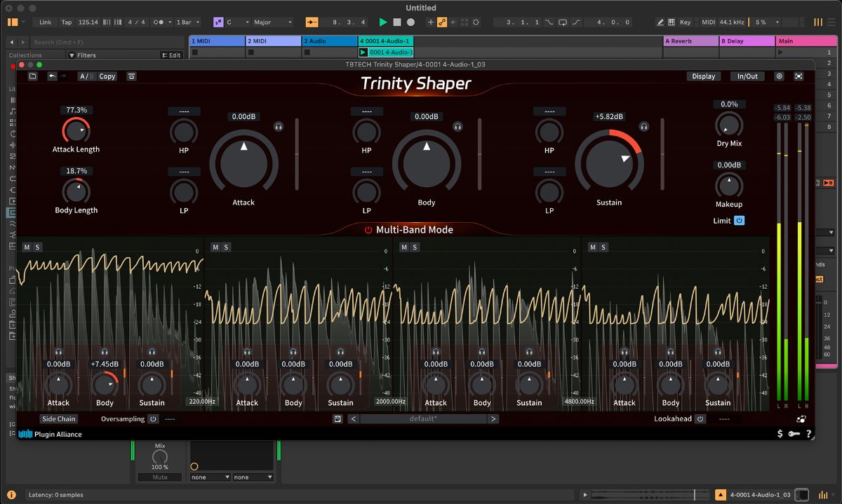Select the Main track header
Viewport: 842px width, 504px height.
(x=807, y=41)
